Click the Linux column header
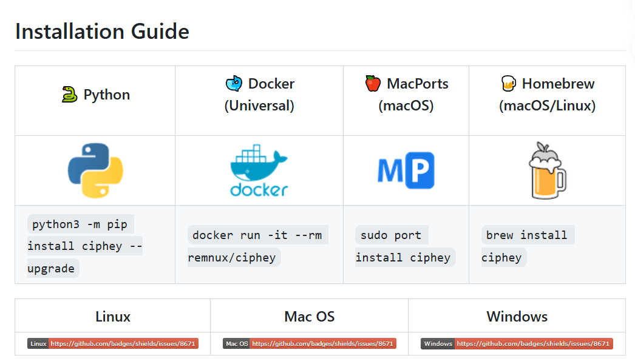635x364 pixels. (113, 316)
